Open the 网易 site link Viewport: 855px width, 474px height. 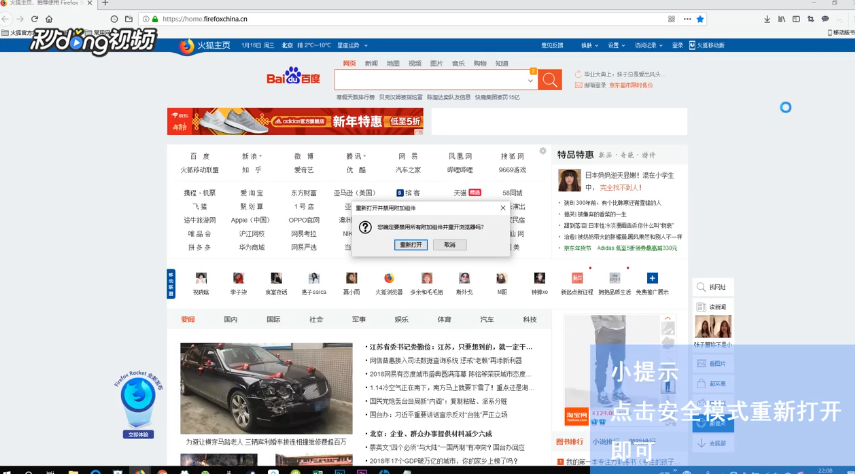point(408,156)
